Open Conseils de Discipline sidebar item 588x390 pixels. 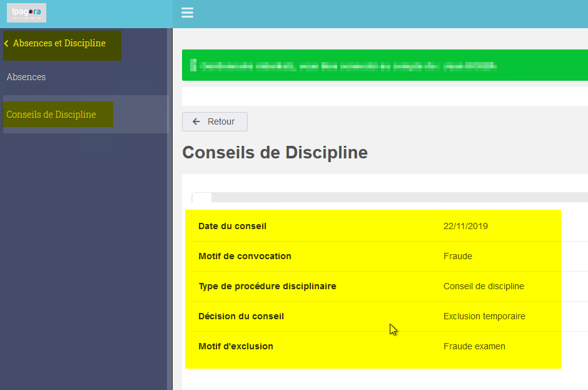(x=51, y=114)
